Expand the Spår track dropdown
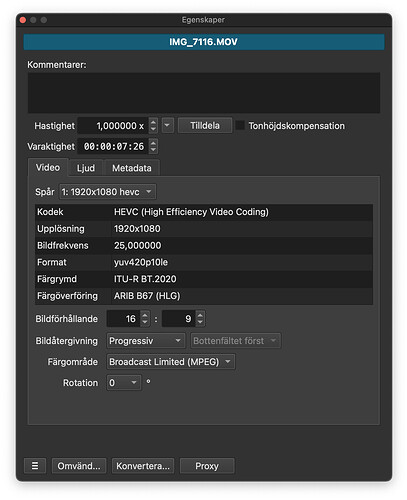 tap(107, 192)
